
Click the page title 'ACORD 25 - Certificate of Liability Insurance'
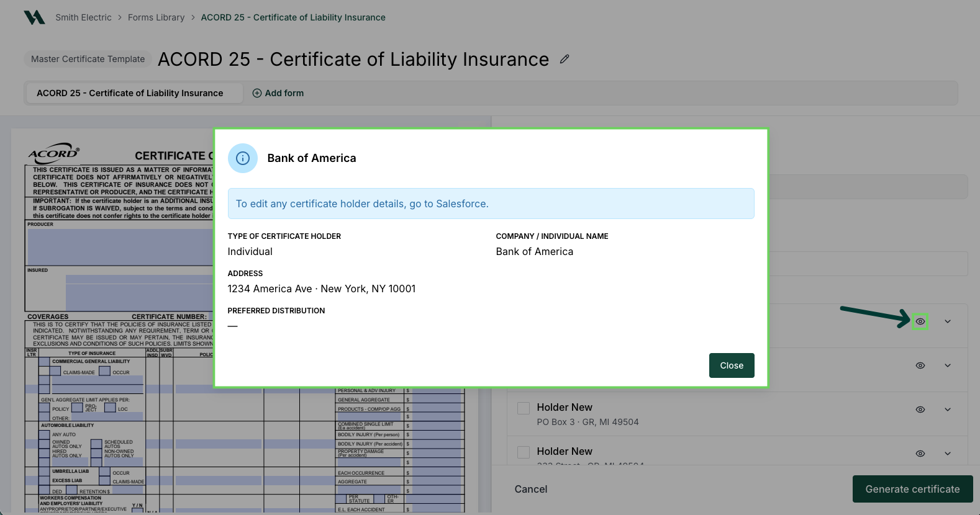[353, 59]
